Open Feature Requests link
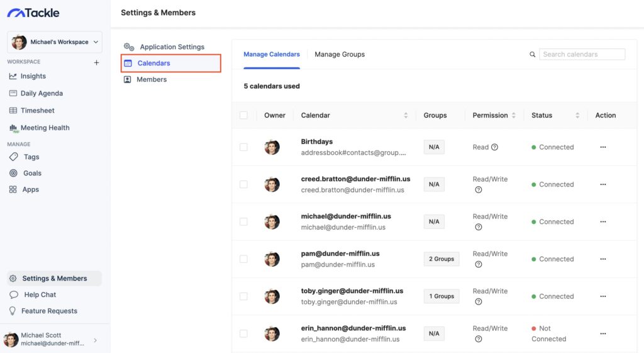This screenshot has height=353, width=644. pyautogui.click(x=49, y=311)
